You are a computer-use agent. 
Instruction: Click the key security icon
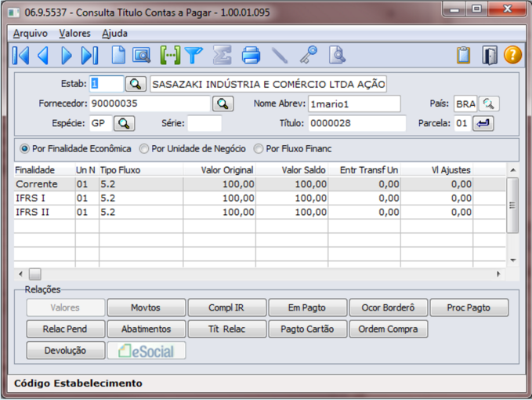pos(309,55)
